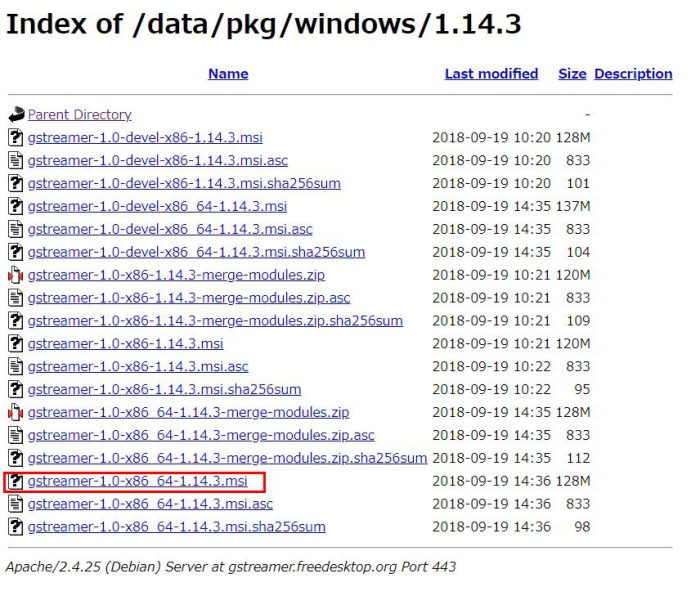
Task: Open gstreamer-1.0-devel-x86_64-1.14.3.msi link
Action: coord(157,206)
